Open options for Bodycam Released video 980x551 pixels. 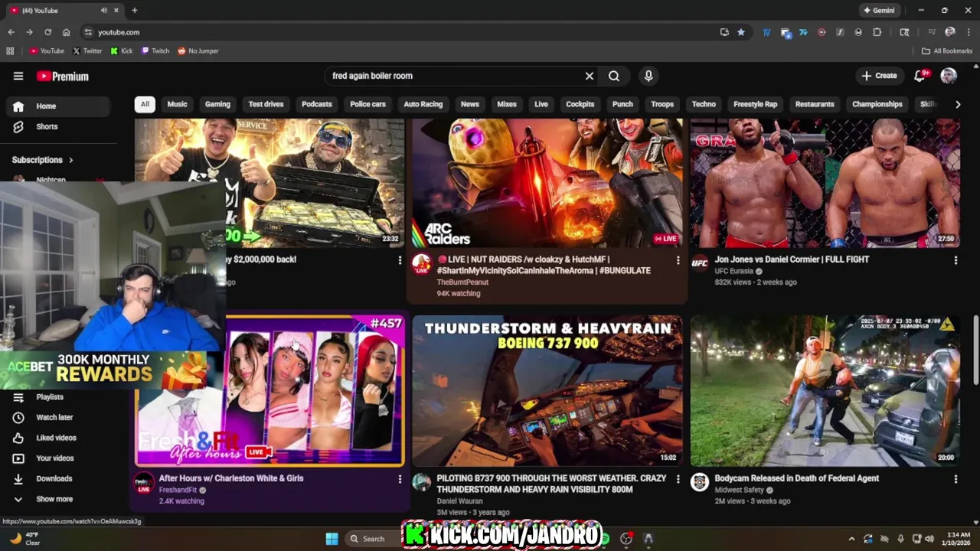coord(955,479)
